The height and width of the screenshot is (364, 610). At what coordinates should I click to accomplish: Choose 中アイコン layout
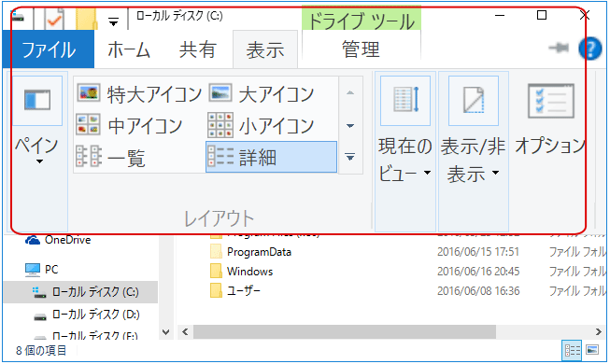129,125
